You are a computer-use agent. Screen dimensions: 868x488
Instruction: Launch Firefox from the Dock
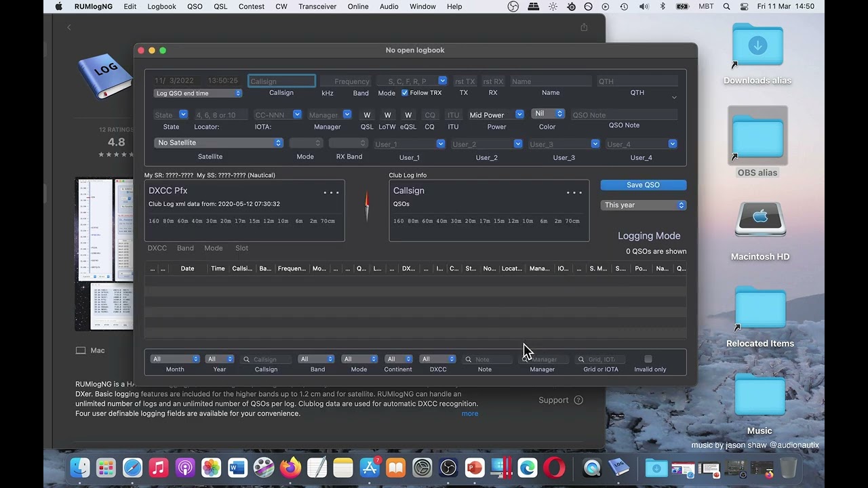click(x=290, y=468)
